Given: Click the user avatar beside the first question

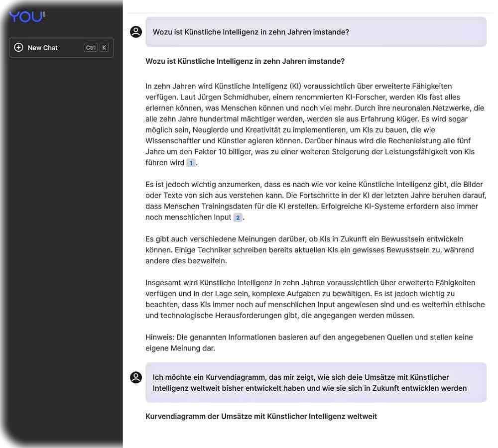Looking at the screenshot, I should click(x=136, y=32).
